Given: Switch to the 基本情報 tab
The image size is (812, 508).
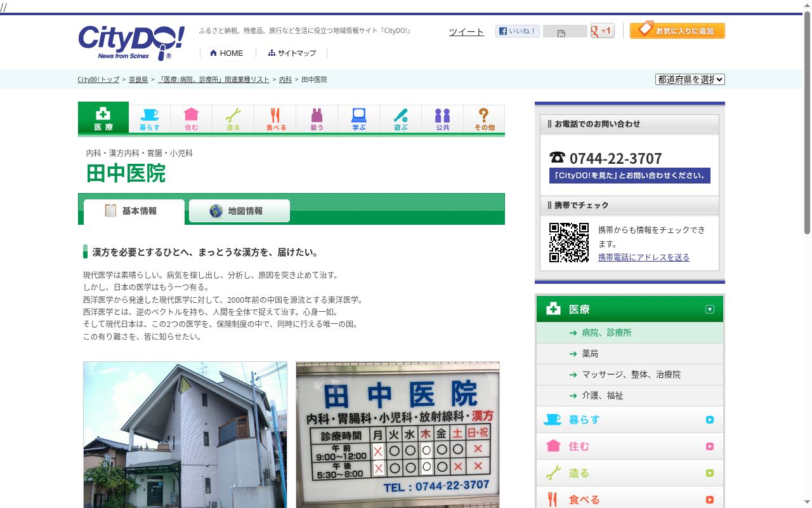Looking at the screenshot, I should click(134, 211).
